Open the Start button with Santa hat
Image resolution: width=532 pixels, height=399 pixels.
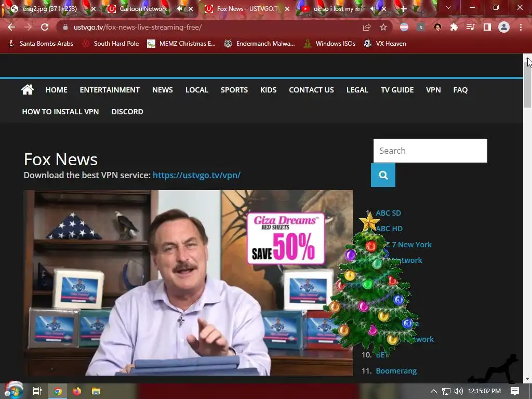pos(14,390)
